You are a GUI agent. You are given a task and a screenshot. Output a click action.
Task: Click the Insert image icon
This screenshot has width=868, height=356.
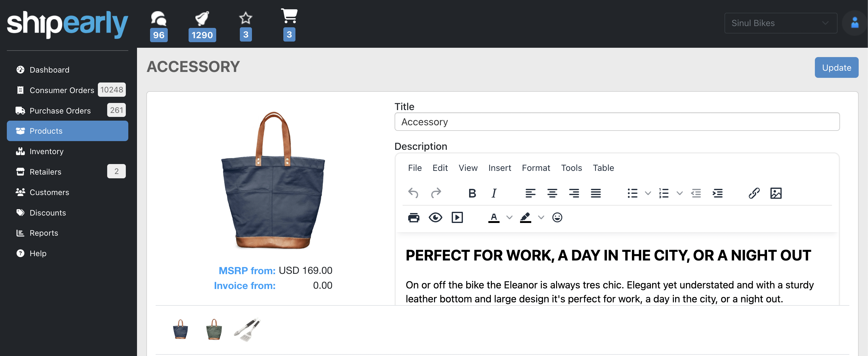[x=775, y=193]
